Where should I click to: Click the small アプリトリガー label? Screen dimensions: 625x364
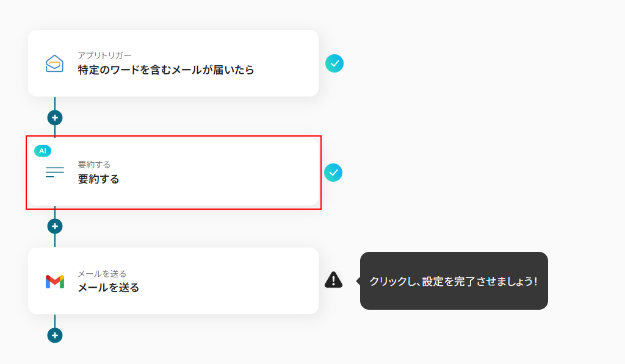pyautogui.click(x=104, y=55)
